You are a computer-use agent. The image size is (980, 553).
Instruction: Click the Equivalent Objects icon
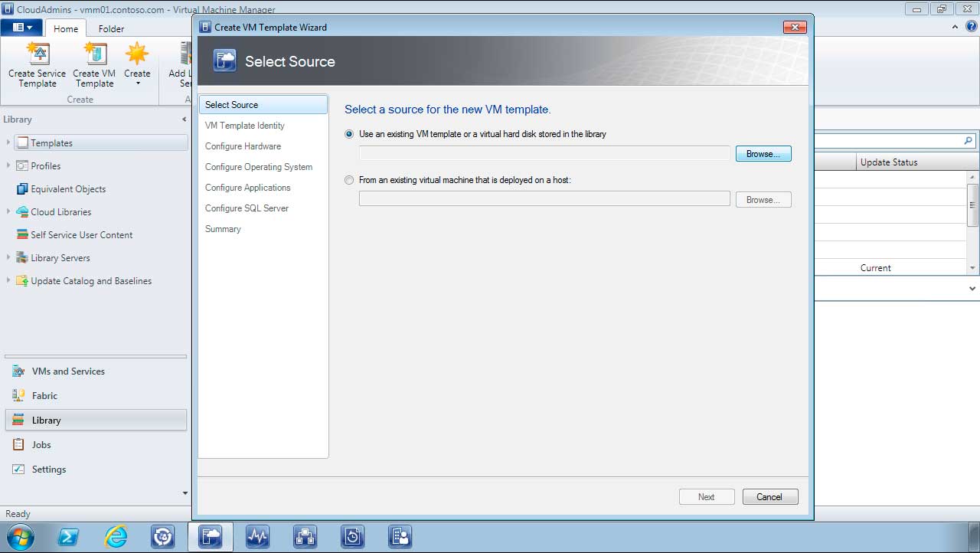[x=22, y=188]
